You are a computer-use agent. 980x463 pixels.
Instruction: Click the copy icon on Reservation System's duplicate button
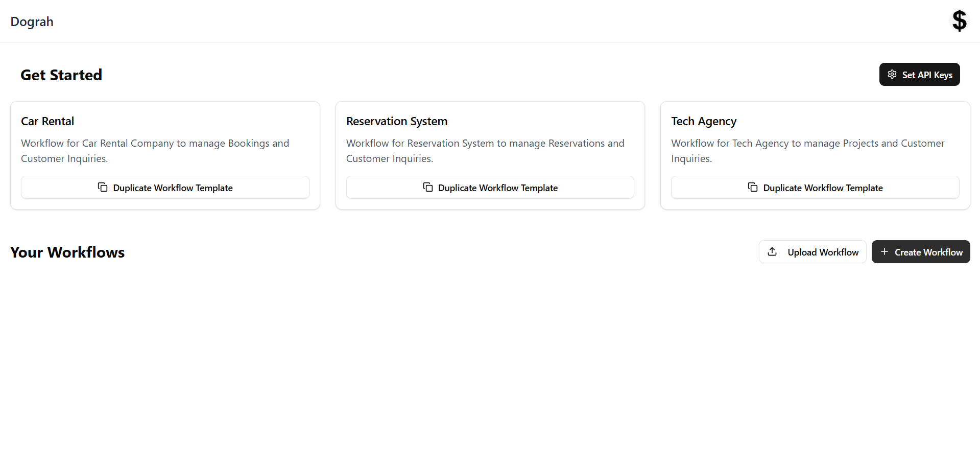427,187
